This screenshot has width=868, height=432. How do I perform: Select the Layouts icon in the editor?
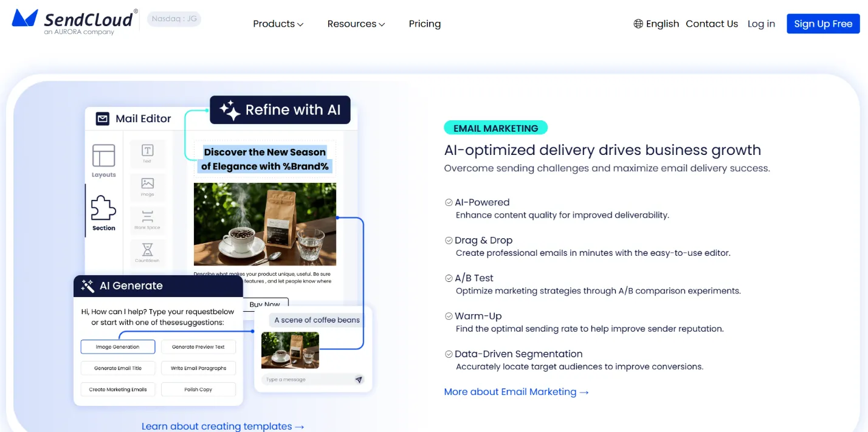click(104, 156)
